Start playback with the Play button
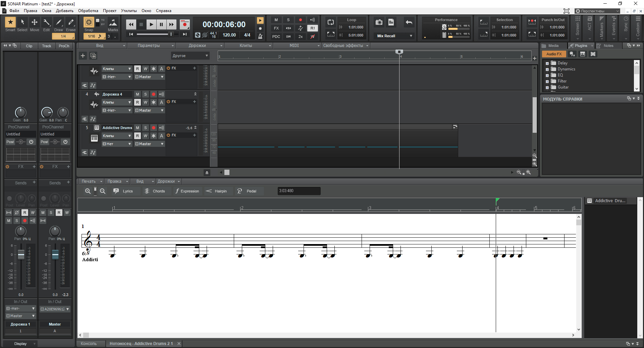 (x=151, y=24)
